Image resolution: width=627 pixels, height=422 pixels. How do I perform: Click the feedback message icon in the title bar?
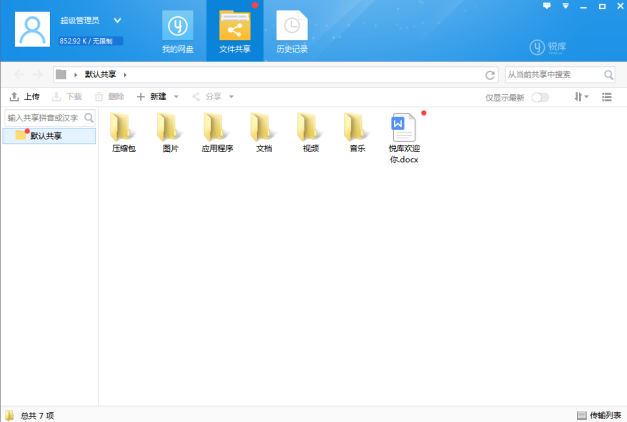[547, 6]
